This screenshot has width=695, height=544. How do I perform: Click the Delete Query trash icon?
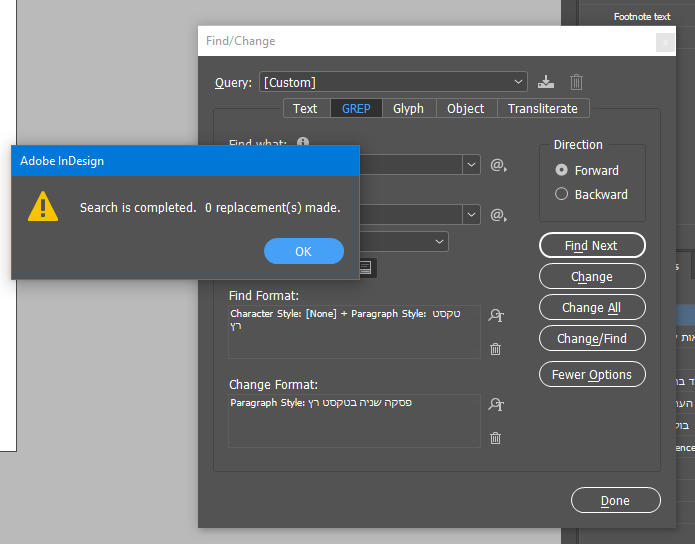(576, 82)
